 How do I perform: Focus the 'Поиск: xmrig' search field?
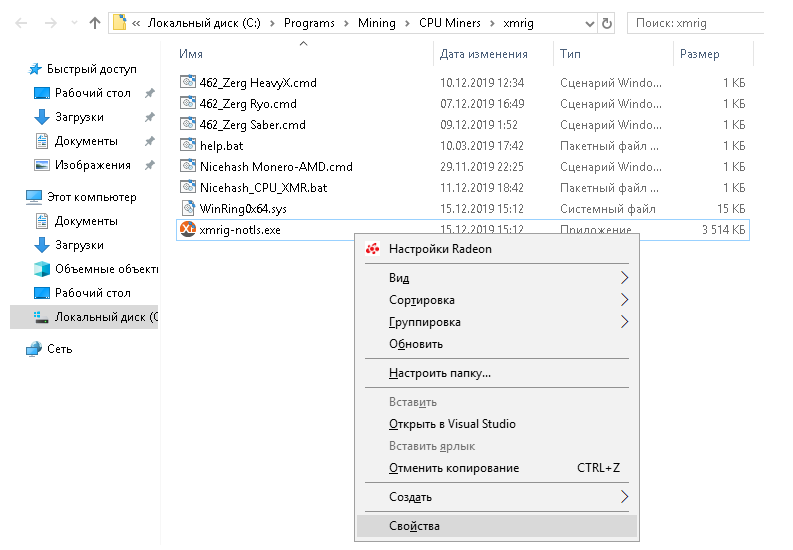[696, 23]
